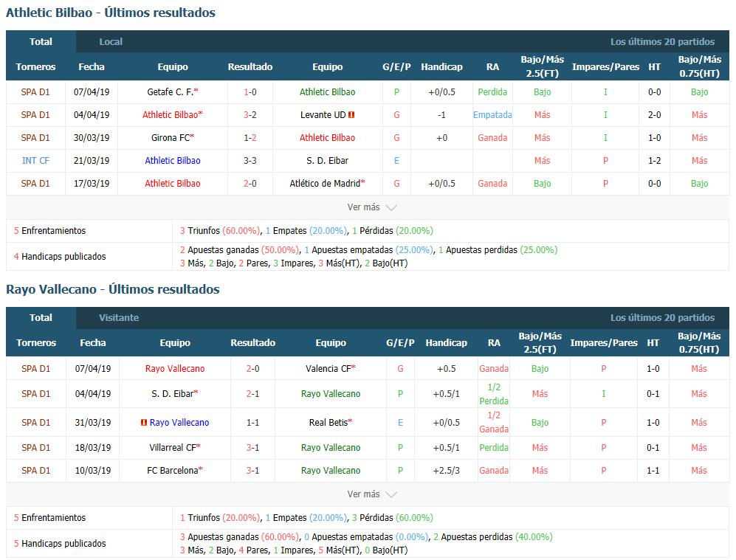
Task: Open Athletic Bilbao link in 21/03/19 row
Action: pos(173,161)
